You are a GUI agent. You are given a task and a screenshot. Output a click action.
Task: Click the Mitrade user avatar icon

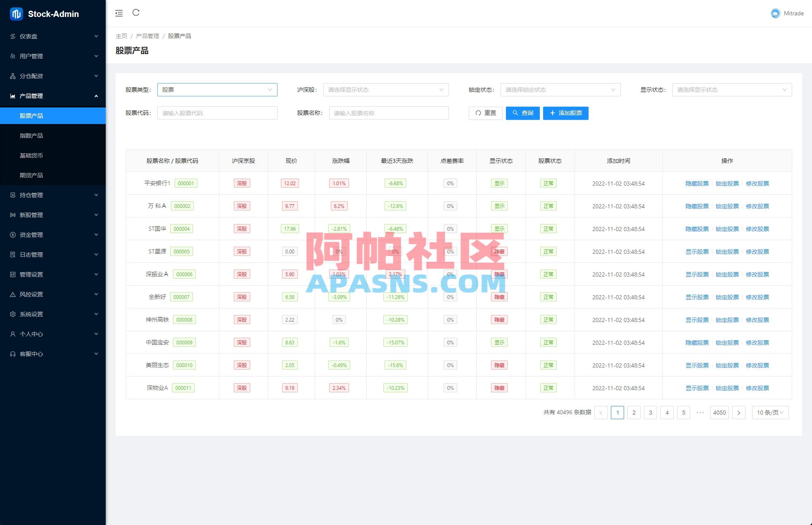[x=775, y=13]
